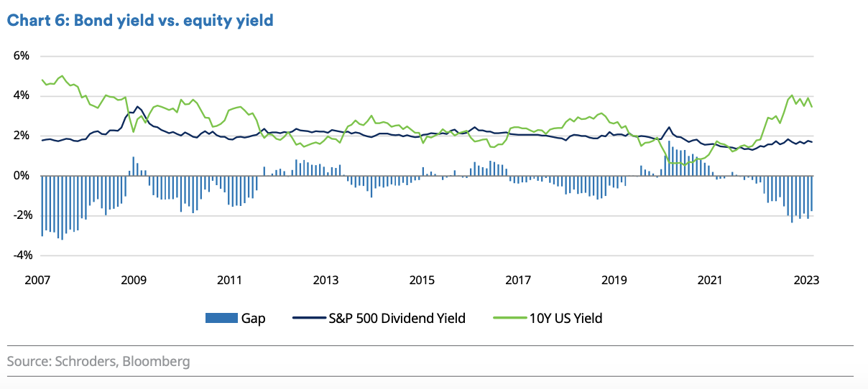The height and width of the screenshot is (389, 868).
Task: Select the 2019 x-axis label
Action: 614,281
